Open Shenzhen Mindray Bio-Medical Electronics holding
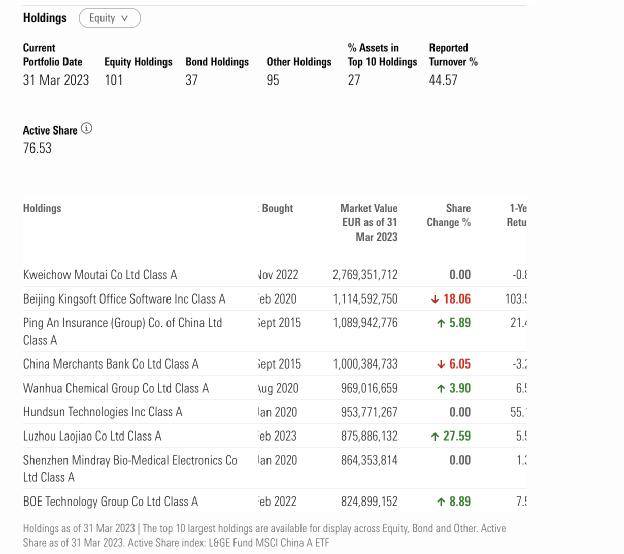The image size is (624, 554). (x=130, y=460)
